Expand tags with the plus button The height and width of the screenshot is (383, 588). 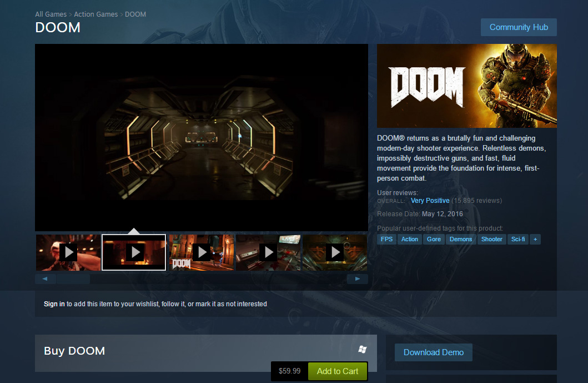535,239
